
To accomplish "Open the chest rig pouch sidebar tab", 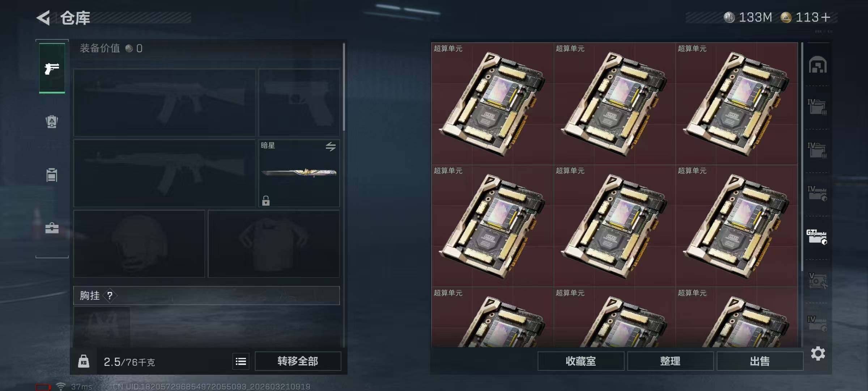I will (52, 175).
